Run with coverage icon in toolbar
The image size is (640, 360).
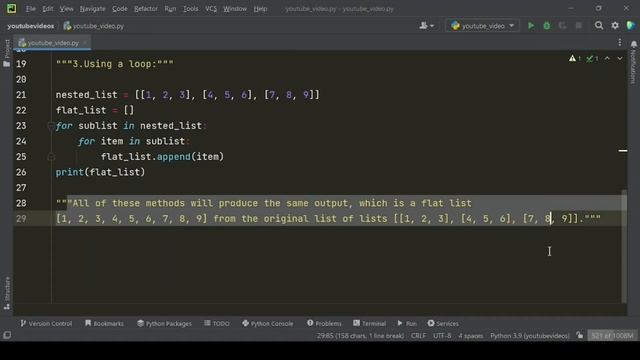[562, 26]
